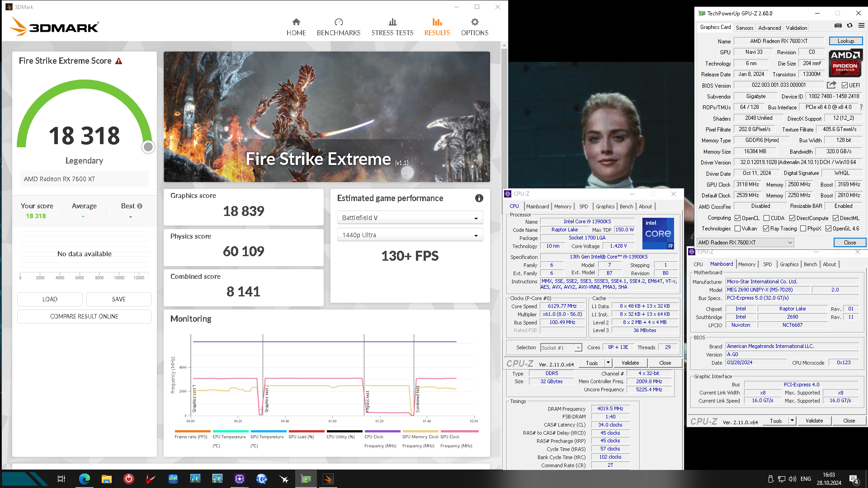868x488 pixels.
Task: Toggle the DirectCompute checkbox in GPU-Z
Action: tap(792, 218)
